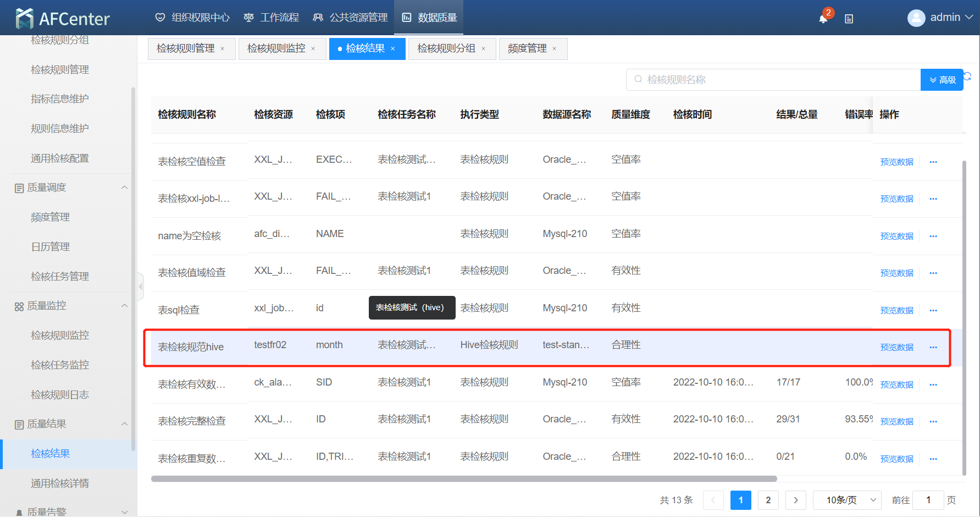Open the 工作流程 top menu
This screenshot has width=980, height=517.
click(272, 18)
